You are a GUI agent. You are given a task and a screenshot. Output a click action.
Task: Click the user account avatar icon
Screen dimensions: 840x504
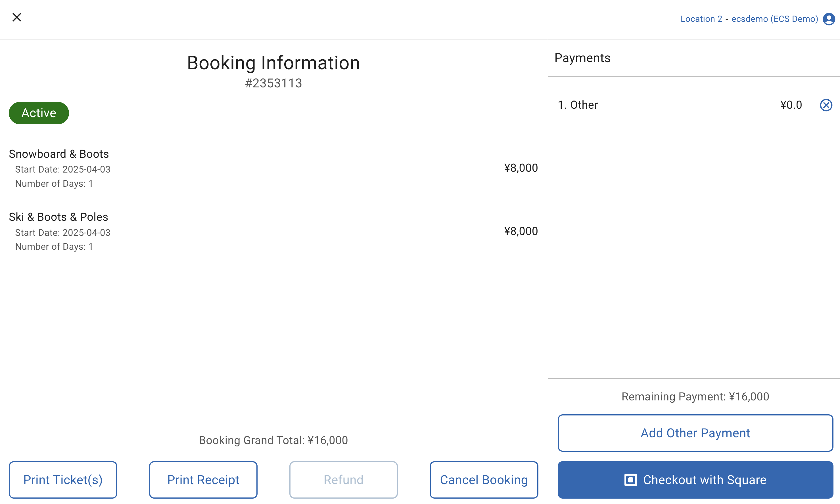tap(828, 19)
